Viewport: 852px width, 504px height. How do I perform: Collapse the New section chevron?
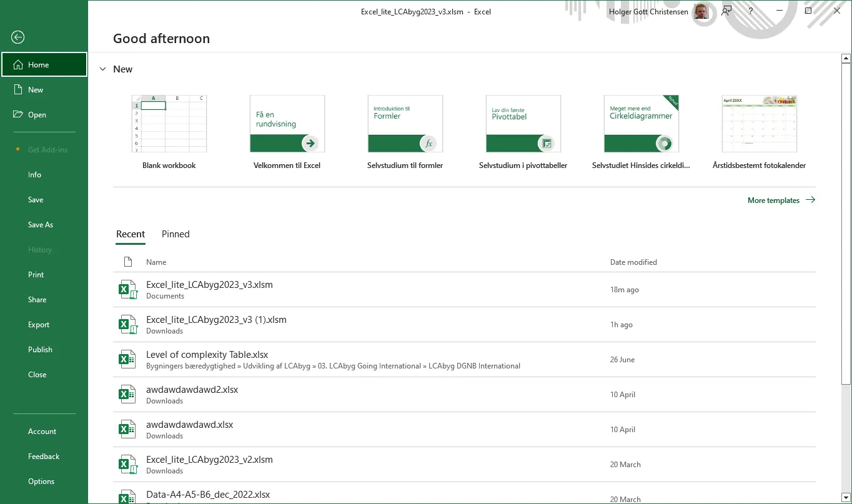click(x=103, y=69)
